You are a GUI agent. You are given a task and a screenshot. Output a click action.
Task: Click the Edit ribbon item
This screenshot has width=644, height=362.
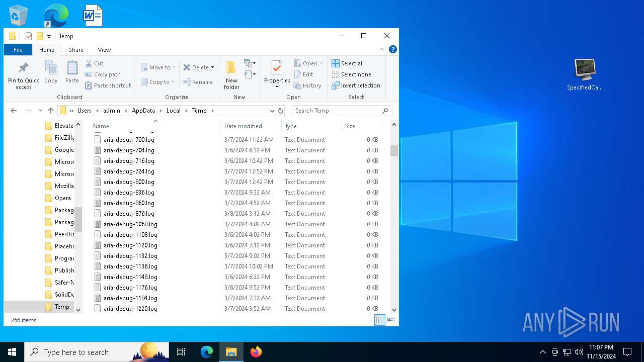304,74
